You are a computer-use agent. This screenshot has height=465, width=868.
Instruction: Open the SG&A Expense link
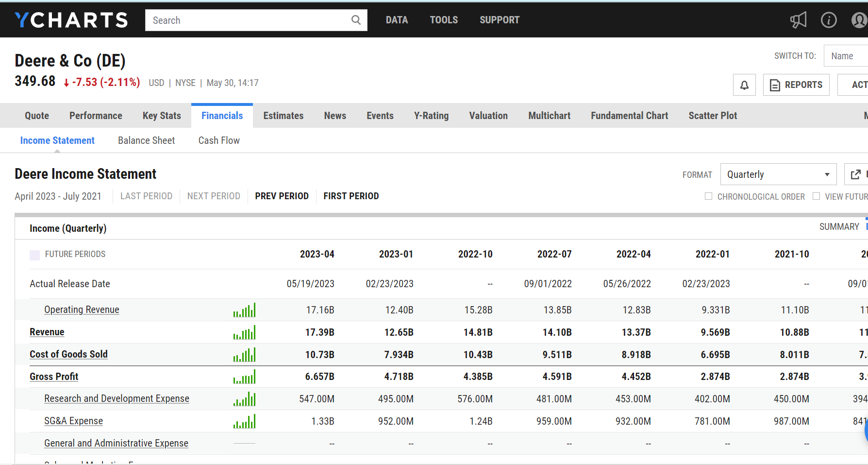73,421
